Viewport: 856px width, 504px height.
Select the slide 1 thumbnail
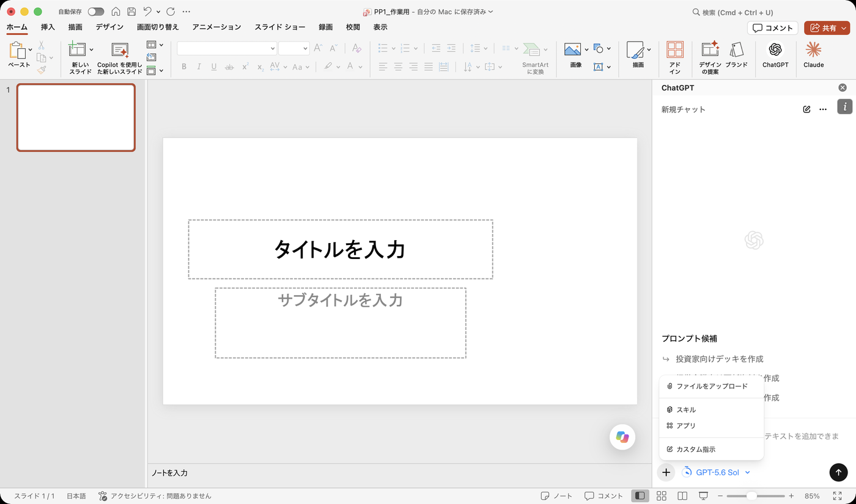coord(76,117)
